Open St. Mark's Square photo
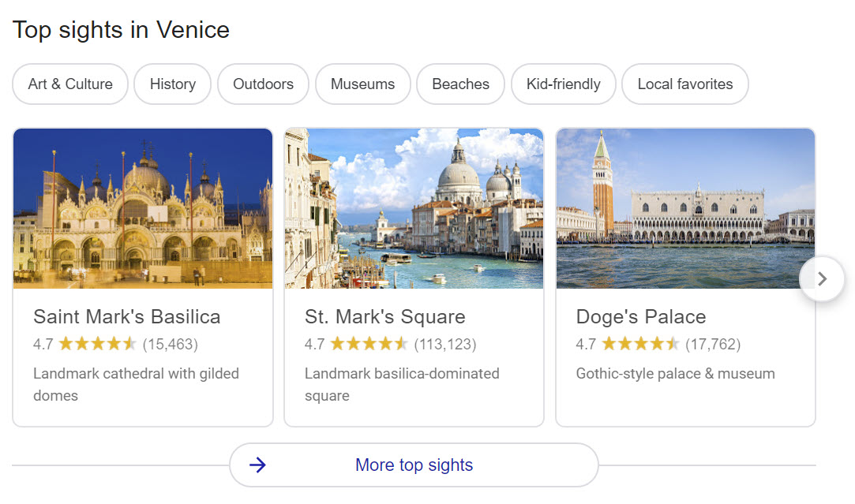 tap(414, 208)
